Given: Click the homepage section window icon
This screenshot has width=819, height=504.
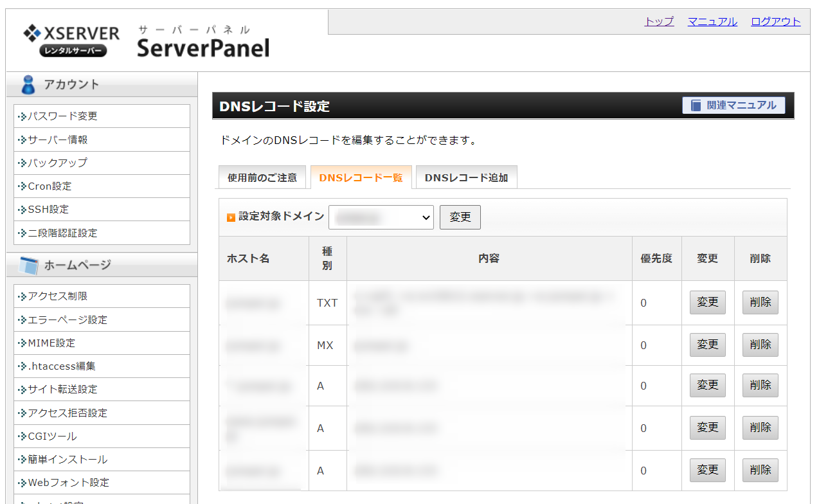Looking at the screenshot, I should (29, 265).
